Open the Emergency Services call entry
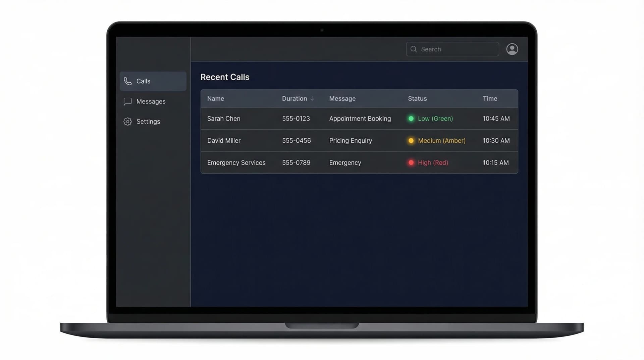 tap(236, 163)
